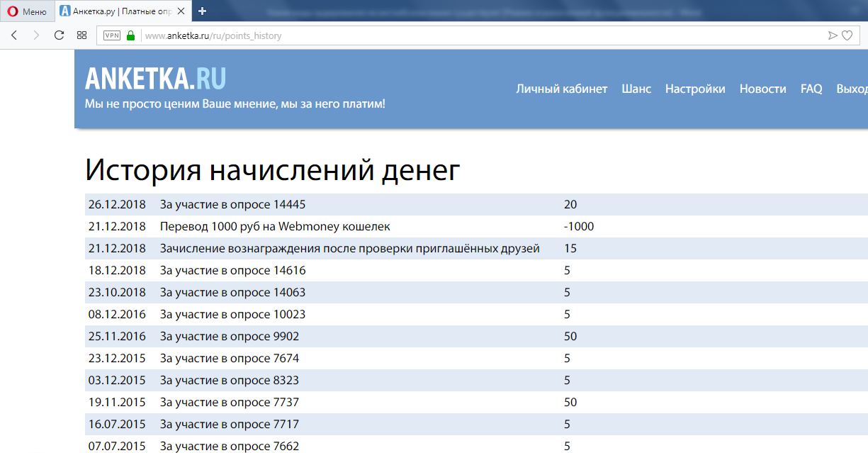868x453 pixels.
Task: Click the address bar URL field
Action: point(425,35)
